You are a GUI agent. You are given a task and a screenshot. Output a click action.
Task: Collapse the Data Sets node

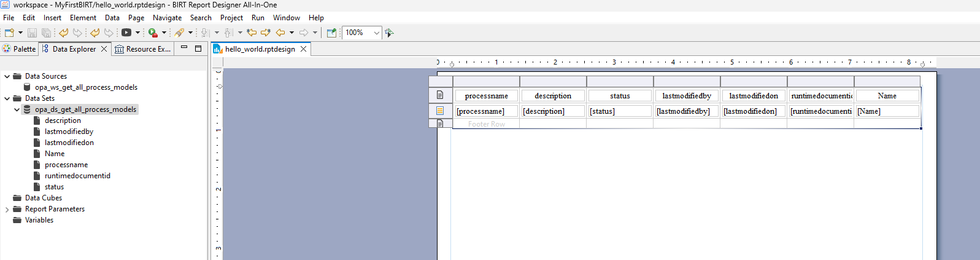7,98
